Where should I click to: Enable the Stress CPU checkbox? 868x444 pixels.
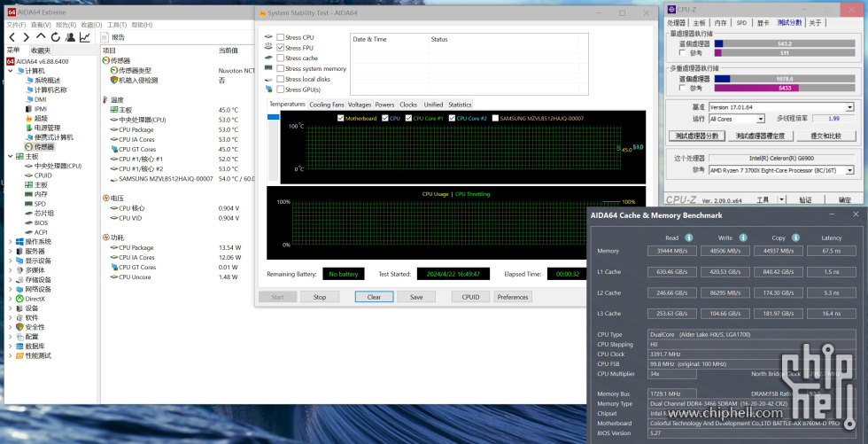pos(281,37)
